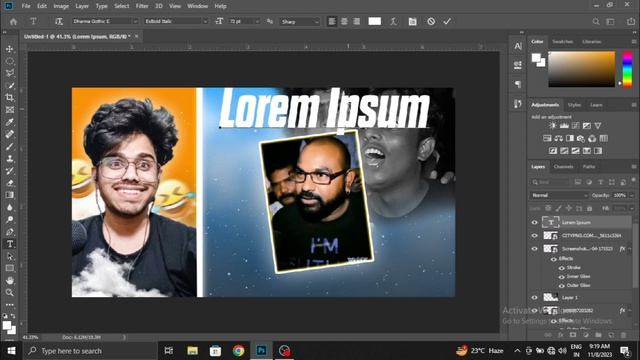Screen dimensions: 640x360
Task: Switch to the Swatches tab
Action: point(562,42)
